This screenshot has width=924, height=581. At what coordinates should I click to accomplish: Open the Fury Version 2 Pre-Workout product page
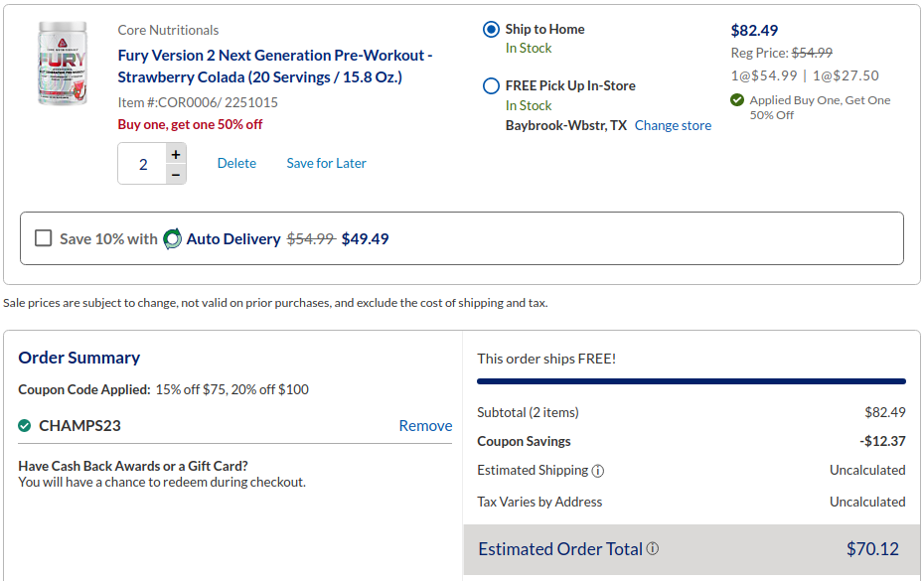click(x=274, y=67)
